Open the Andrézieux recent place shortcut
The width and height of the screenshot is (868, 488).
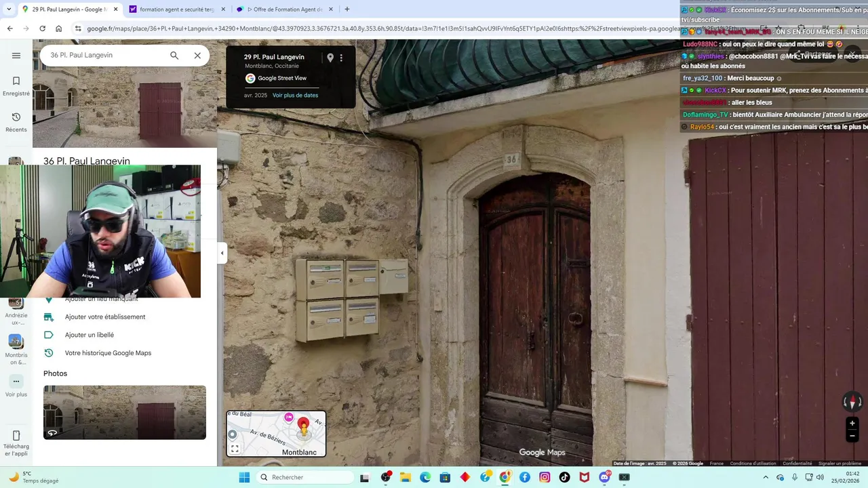pos(16,310)
